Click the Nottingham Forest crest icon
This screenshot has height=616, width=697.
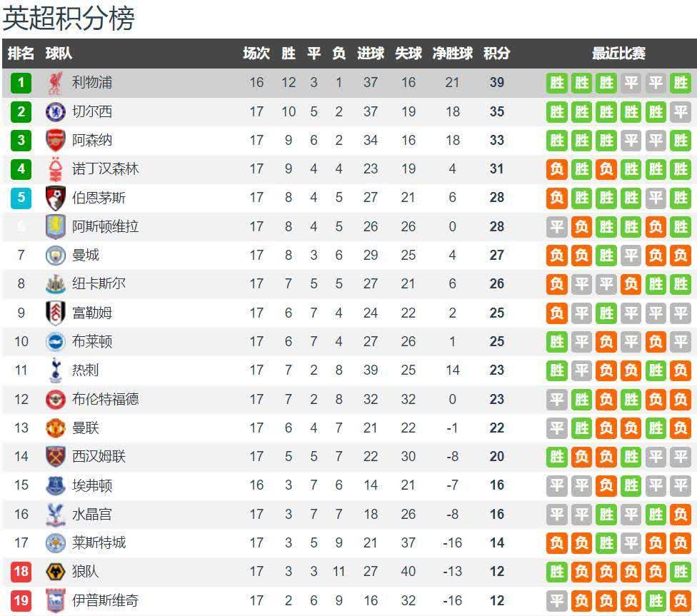[x=55, y=169]
